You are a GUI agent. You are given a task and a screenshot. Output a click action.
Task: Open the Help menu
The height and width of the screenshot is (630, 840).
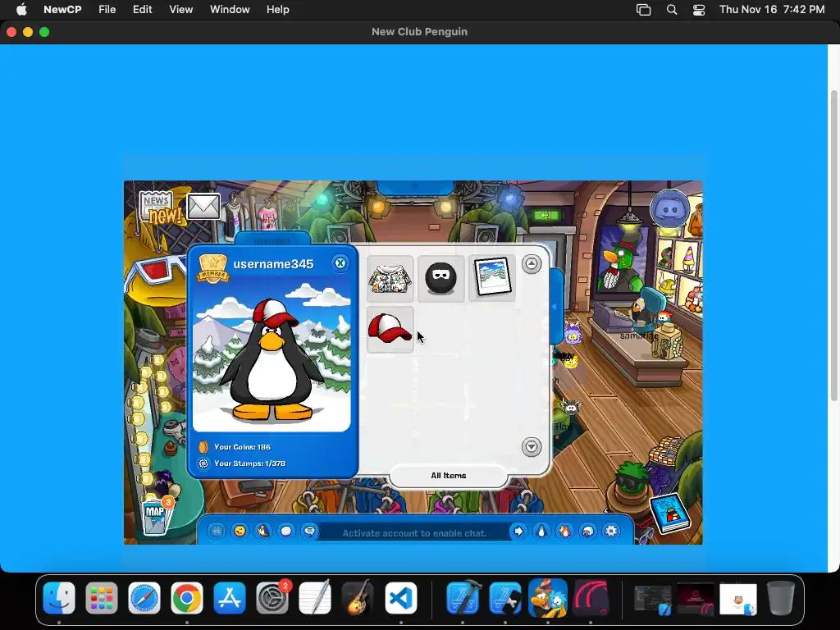click(278, 10)
